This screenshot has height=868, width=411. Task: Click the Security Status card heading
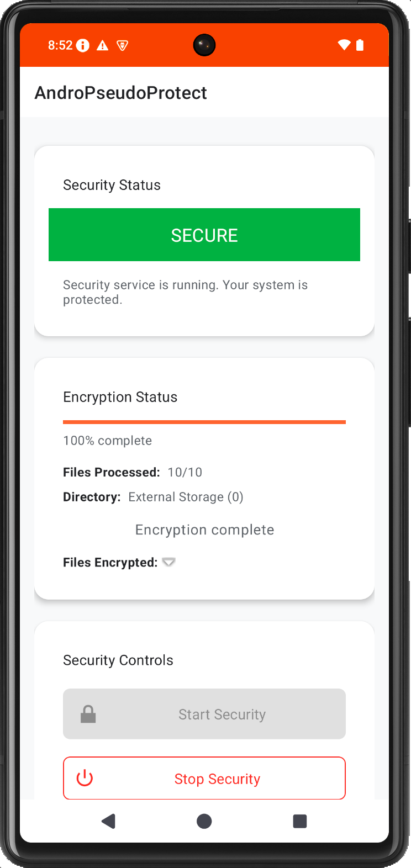click(112, 185)
